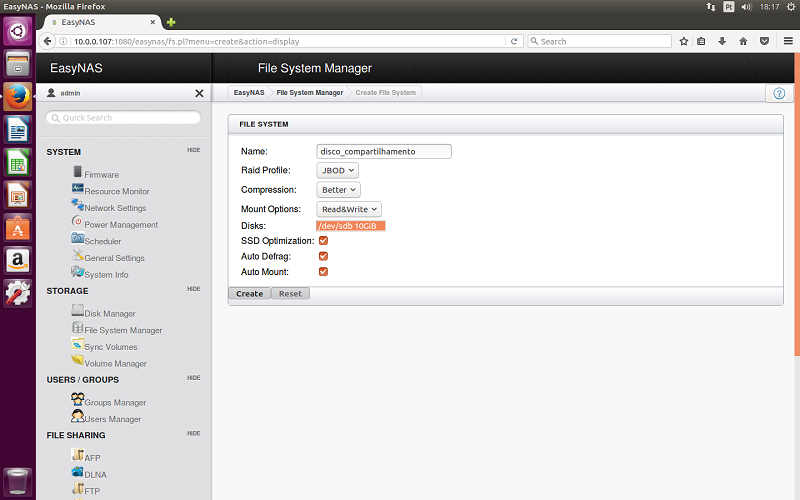Open the Trash in the launcher

18,481
